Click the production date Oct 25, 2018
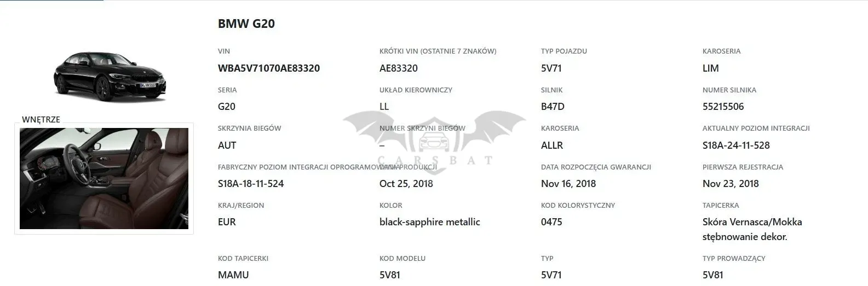The image size is (868, 286). 406,184
